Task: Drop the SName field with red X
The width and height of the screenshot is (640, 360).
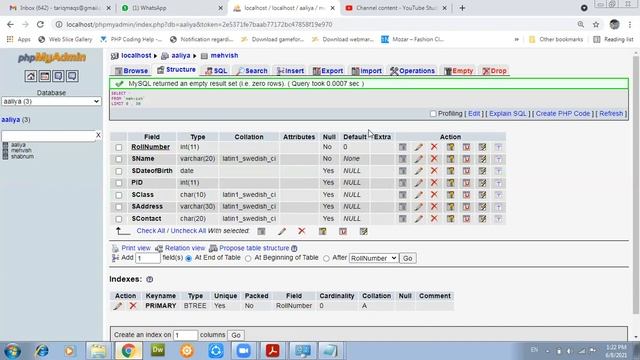Action: point(434,159)
